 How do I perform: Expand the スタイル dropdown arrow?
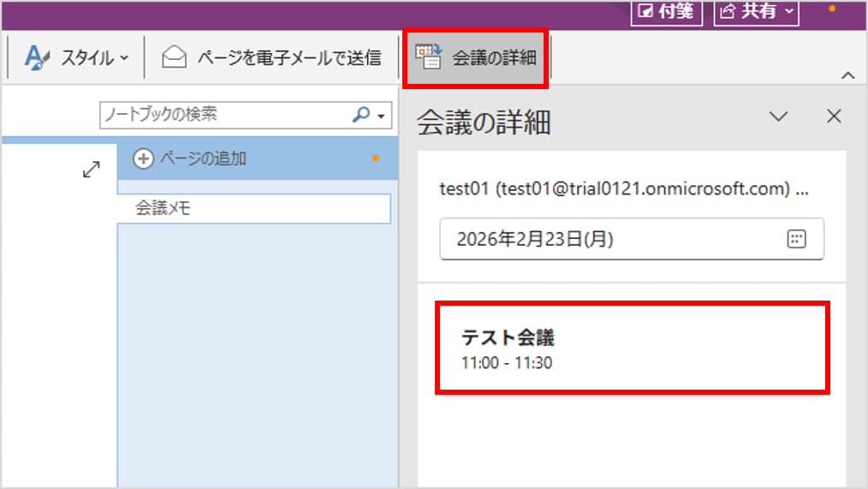(124, 58)
